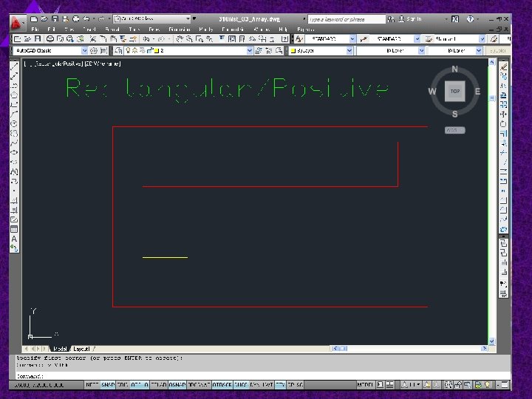Toggle SNAP mode in status bar

108,385
